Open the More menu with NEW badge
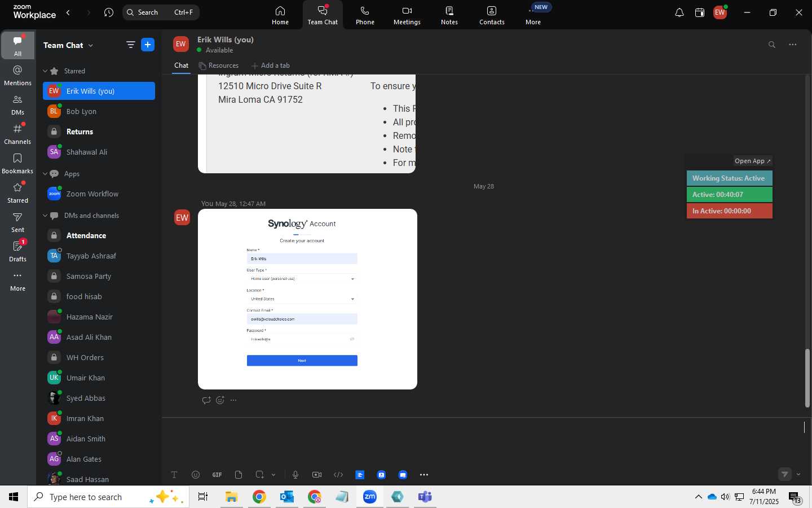 tap(533, 15)
